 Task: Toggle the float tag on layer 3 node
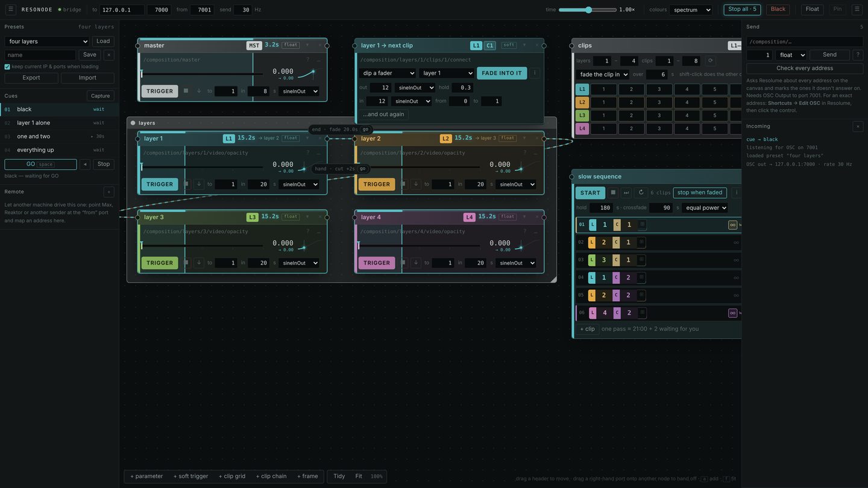291,217
